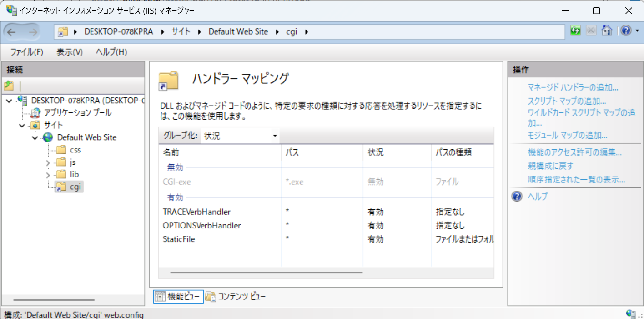Click the stop icon in address toolbar
This screenshot has height=319, width=644.
tap(591, 30)
